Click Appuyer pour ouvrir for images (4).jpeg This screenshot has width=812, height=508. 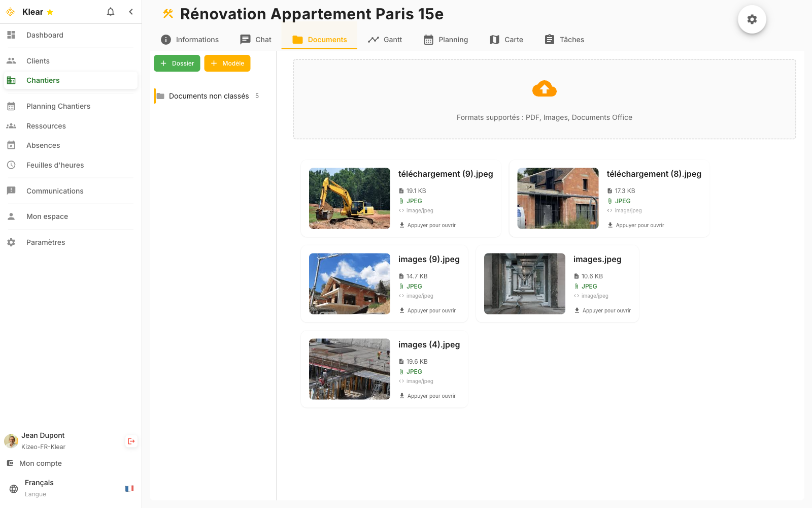[431, 396]
